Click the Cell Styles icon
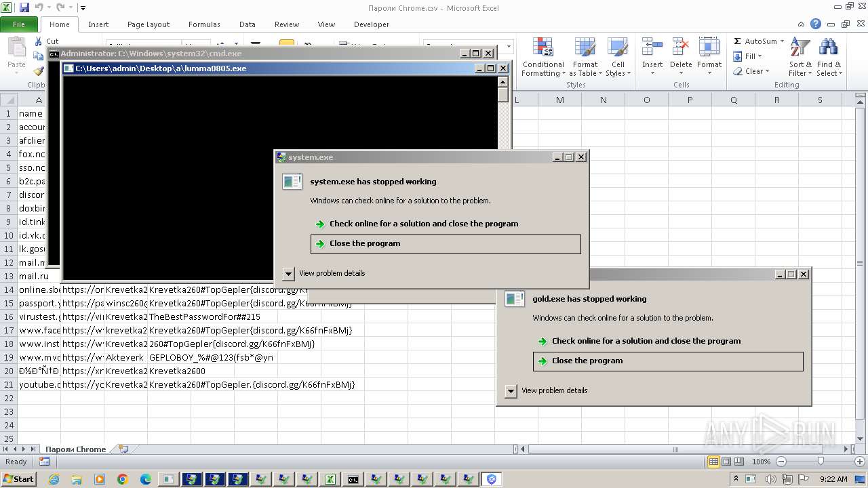The height and width of the screenshot is (488, 868). 617,47
